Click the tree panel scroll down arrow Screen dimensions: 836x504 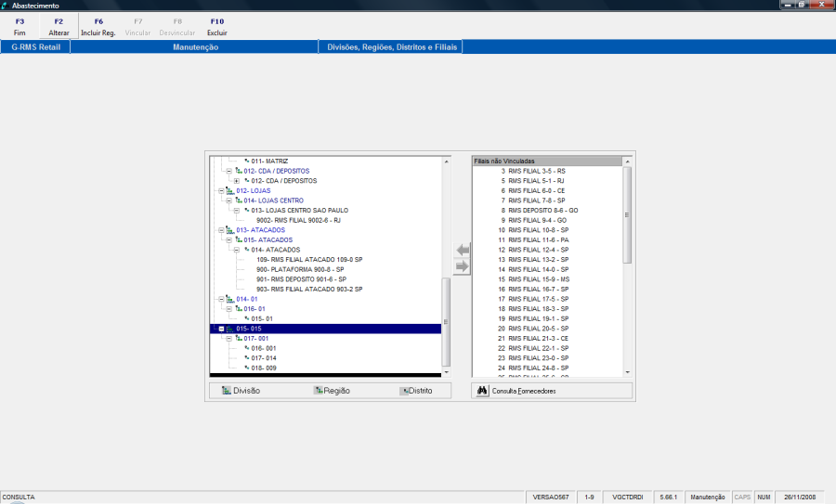446,372
